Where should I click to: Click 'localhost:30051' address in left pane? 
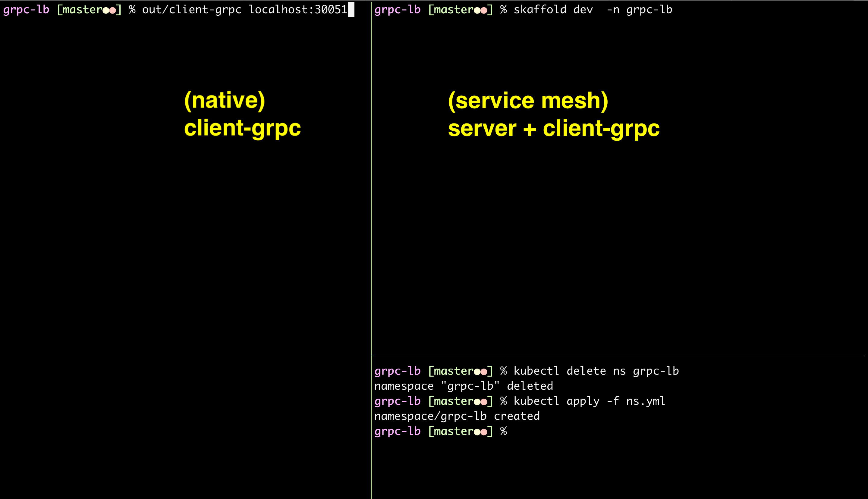(x=298, y=10)
